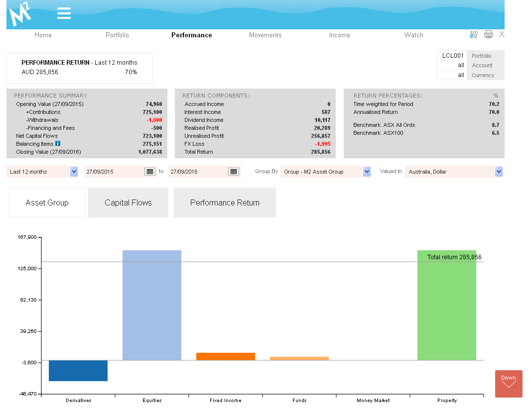The height and width of the screenshot is (410, 532).
Task: Click the M2 logo
Action: [20, 14]
